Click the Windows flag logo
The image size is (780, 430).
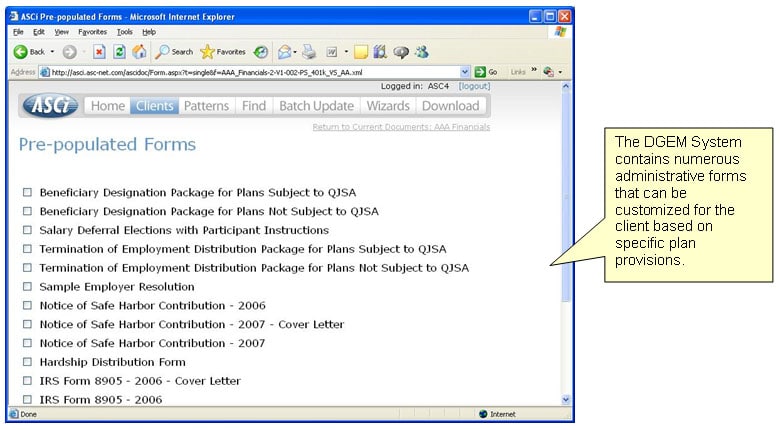[x=561, y=32]
